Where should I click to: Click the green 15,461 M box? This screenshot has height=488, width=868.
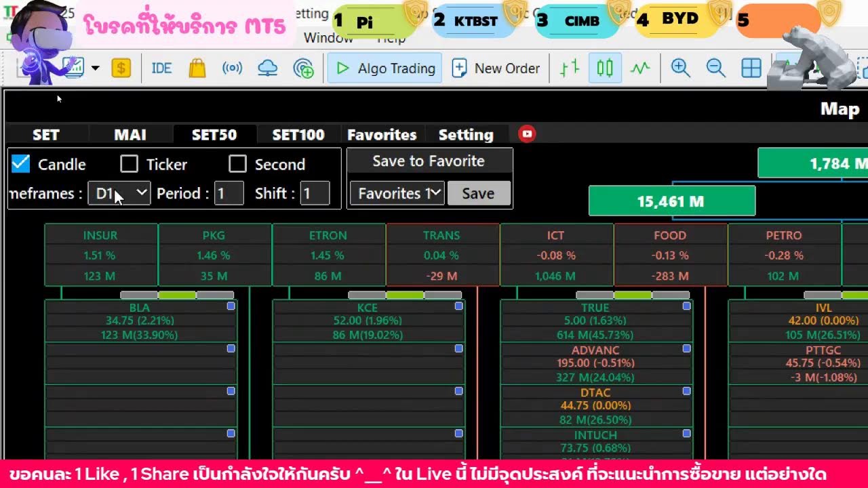click(672, 201)
